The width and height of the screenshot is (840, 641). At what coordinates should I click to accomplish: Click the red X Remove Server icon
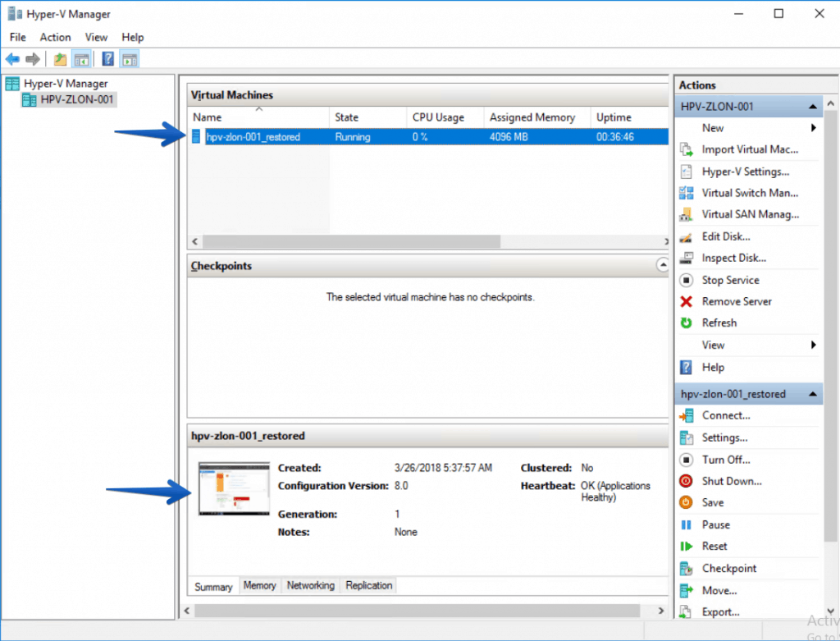tap(687, 302)
